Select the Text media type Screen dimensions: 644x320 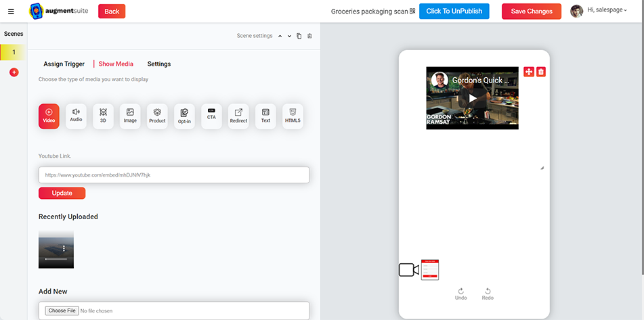tap(265, 116)
